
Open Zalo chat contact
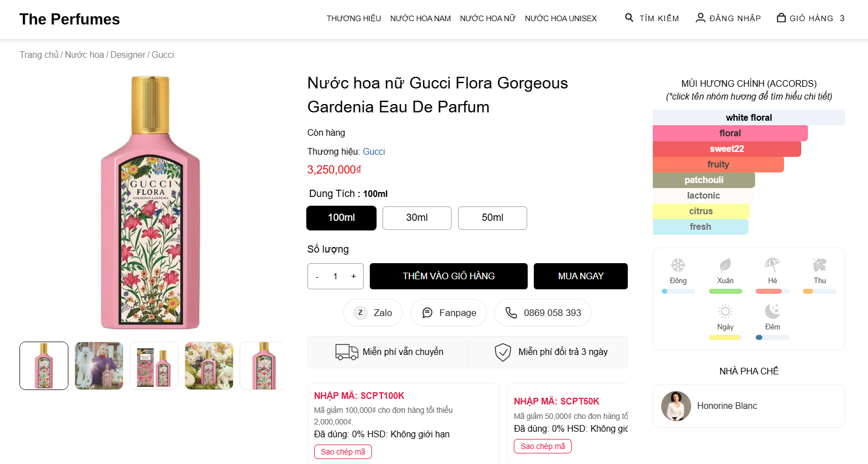coord(373,313)
